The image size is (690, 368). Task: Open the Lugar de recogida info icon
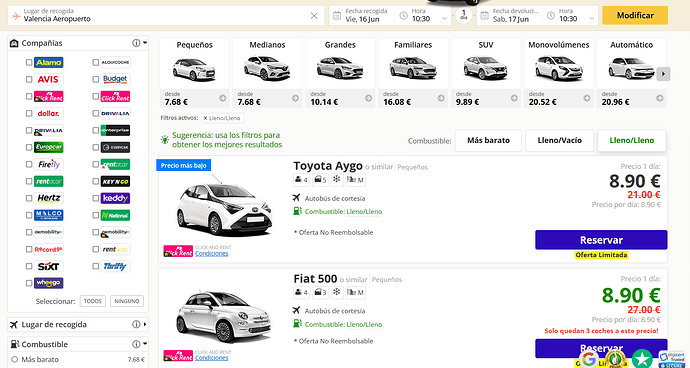[136, 324]
